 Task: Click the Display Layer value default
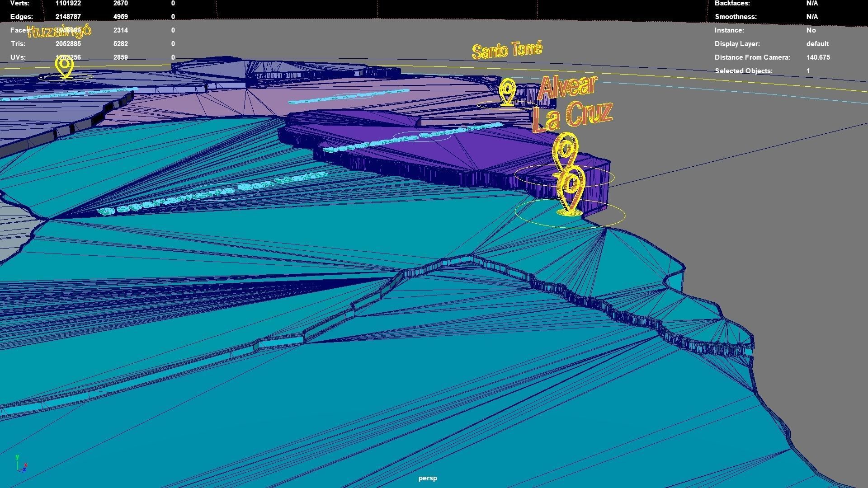coord(817,44)
